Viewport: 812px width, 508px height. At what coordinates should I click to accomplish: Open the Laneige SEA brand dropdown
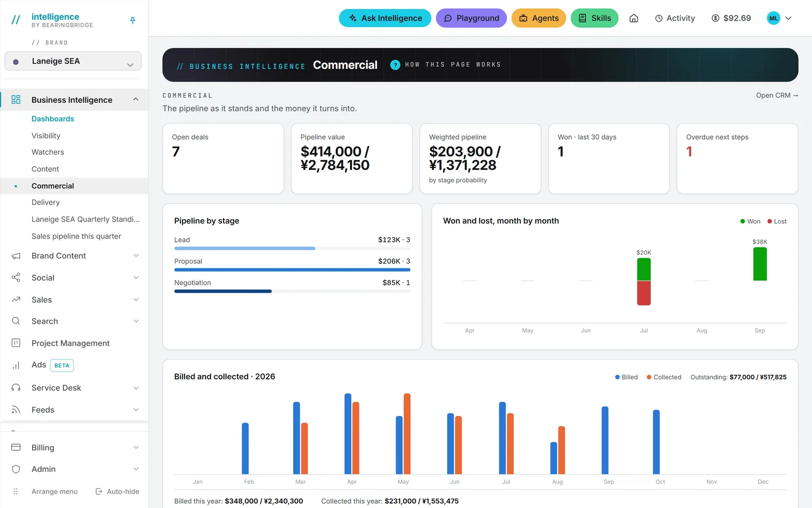point(73,61)
